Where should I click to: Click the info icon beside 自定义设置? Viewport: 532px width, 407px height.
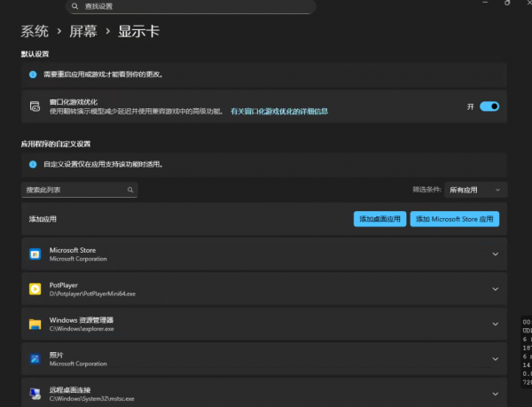(x=33, y=164)
